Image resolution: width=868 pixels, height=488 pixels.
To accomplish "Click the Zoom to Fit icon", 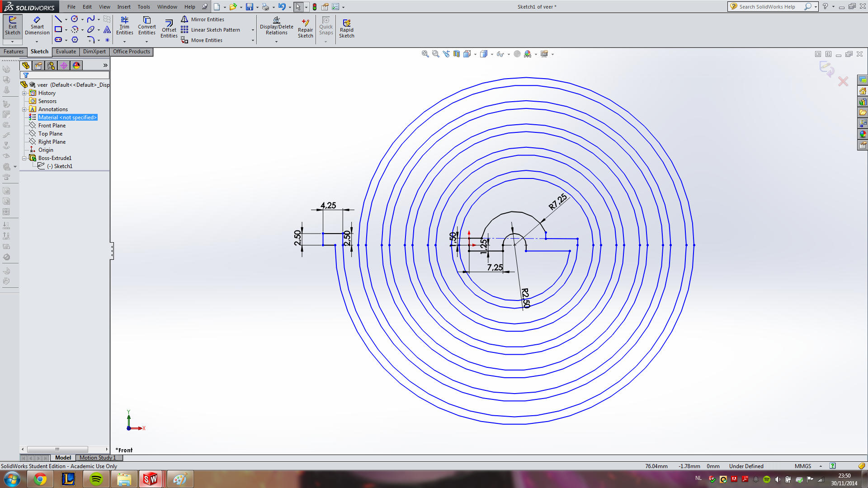I will [x=425, y=54].
